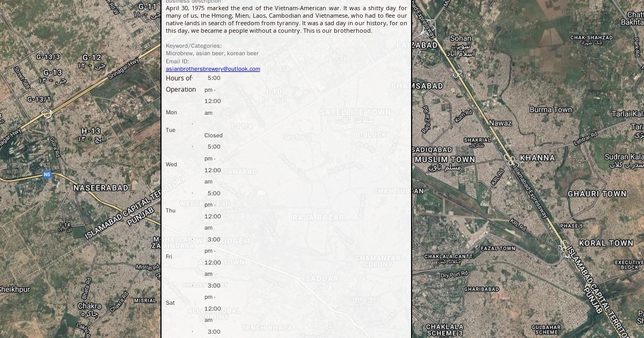Click the KHANNA place label

[x=537, y=158]
